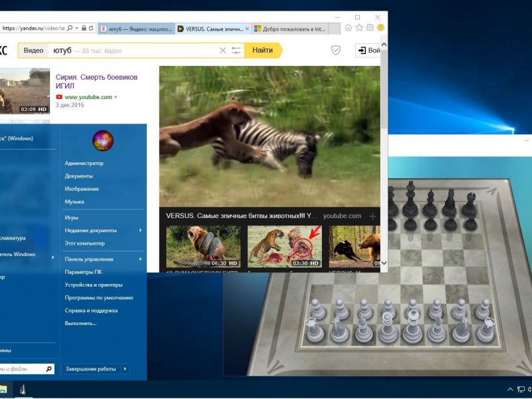Open "Документы" from the Start menu
532x399 pixels.
(x=78, y=176)
